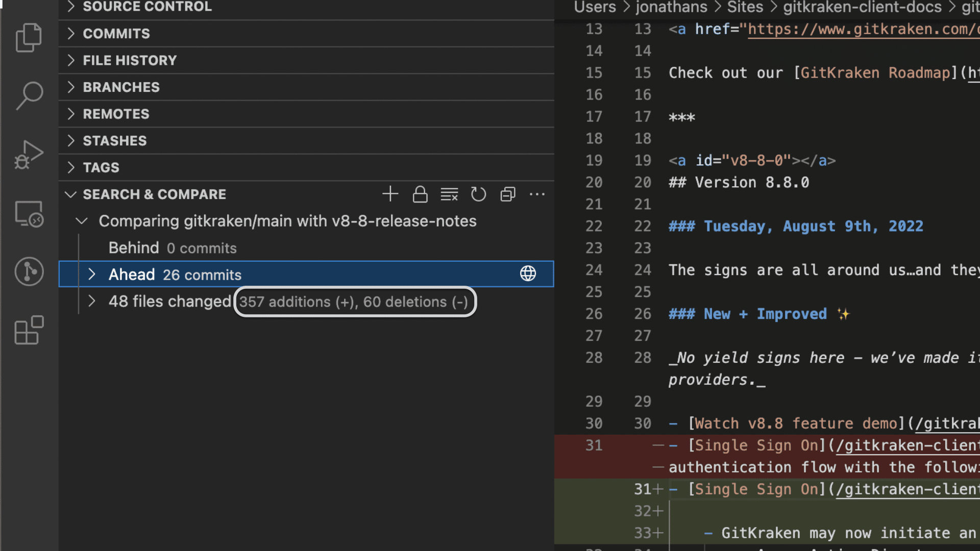The image size is (980, 551).
Task: Click the refresh icon in Search & Compare
Action: [x=478, y=194]
